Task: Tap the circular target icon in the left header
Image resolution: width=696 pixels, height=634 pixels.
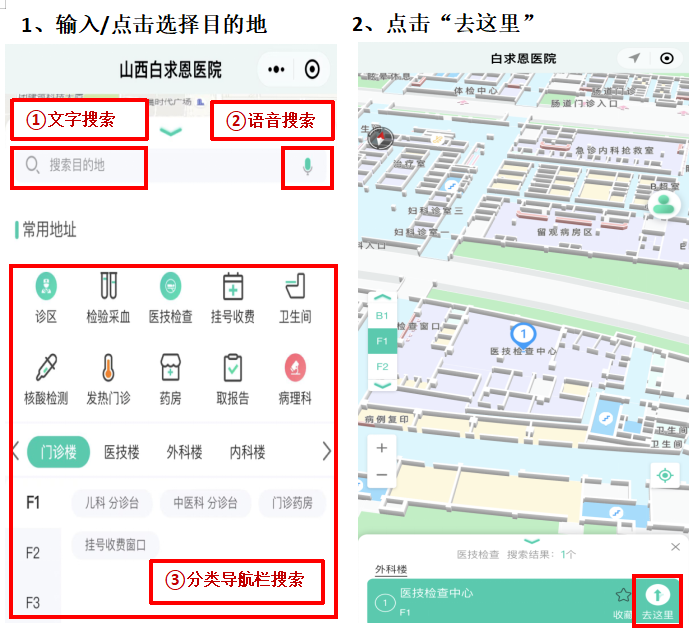Action: (312, 70)
